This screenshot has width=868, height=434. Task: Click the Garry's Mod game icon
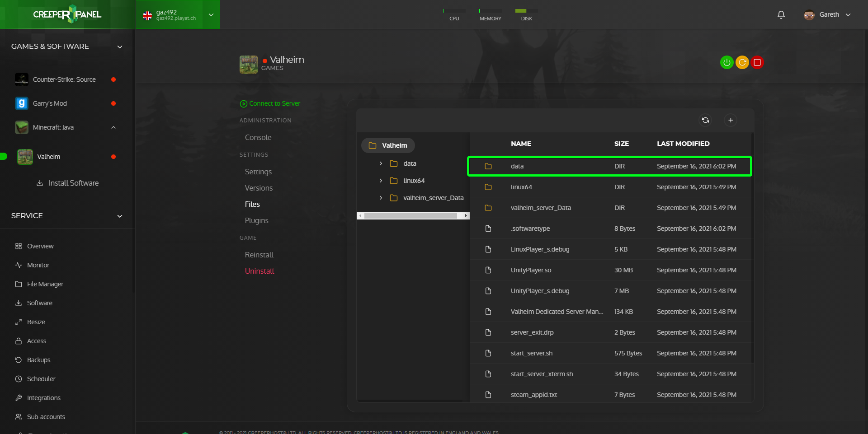point(22,103)
